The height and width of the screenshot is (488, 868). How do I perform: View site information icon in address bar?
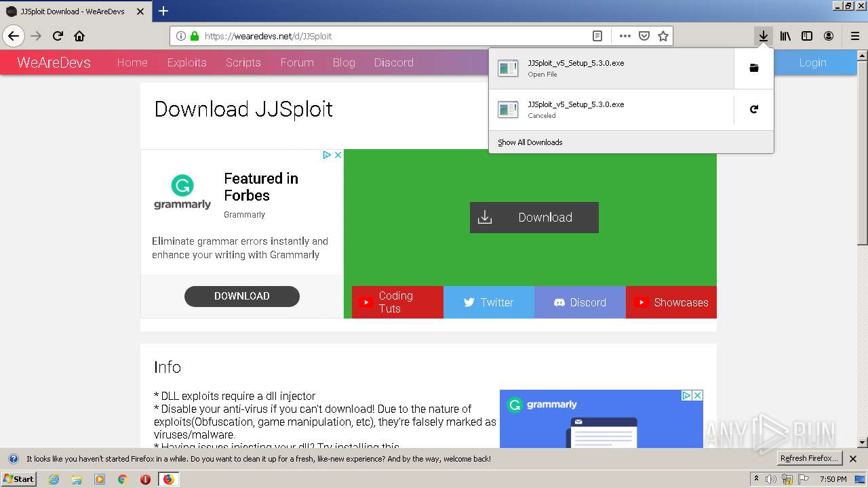click(181, 36)
